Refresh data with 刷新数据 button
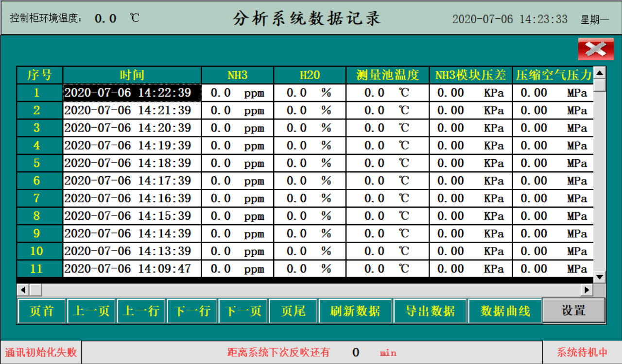This screenshot has height=364, width=622. coord(355,311)
